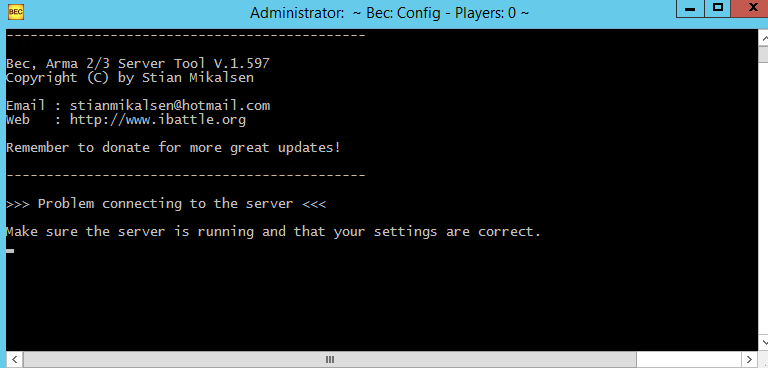Click the stianmikalsen@hotmail.com email address
The width and height of the screenshot is (768, 368).
(170, 105)
